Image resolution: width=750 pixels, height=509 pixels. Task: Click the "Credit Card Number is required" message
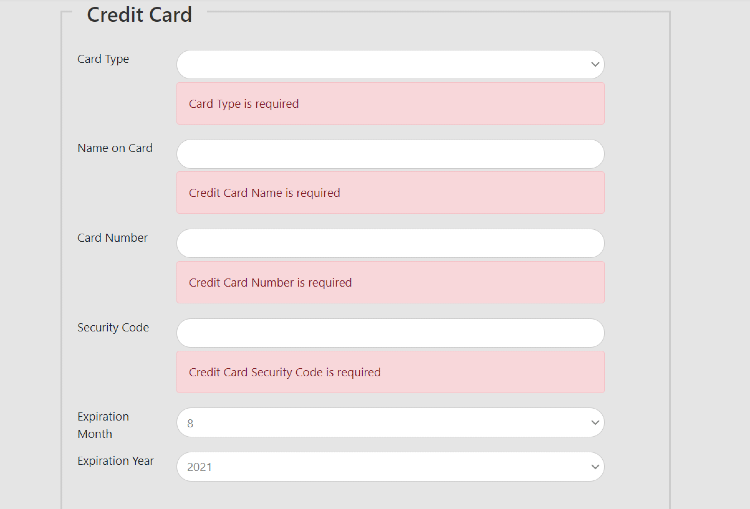click(x=270, y=283)
